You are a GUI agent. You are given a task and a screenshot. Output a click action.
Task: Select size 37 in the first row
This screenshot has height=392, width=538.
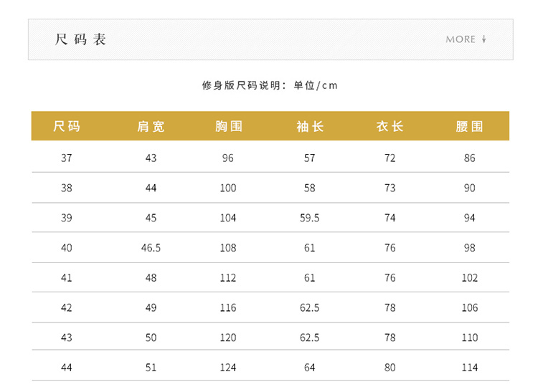pyautogui.click(x=67, y=158)
